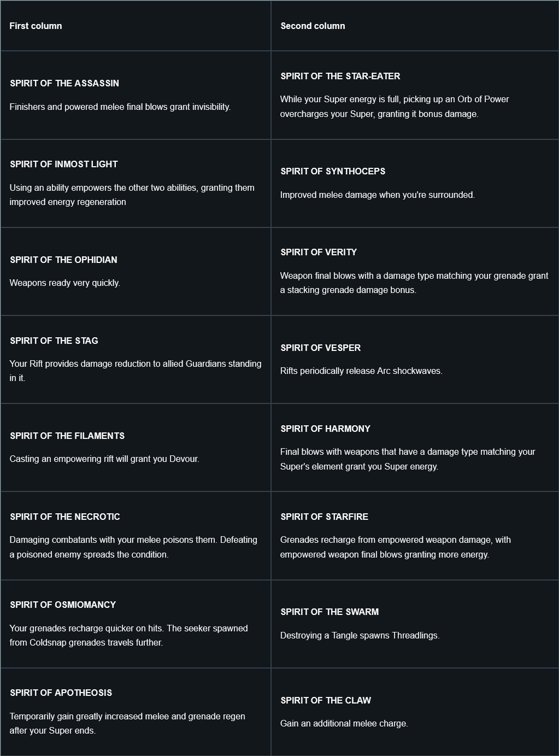The width and height of the screenshot is (559, 756).
Task: Select the Spirit of the Assassin heading
Action: click(x=64, y=83)
